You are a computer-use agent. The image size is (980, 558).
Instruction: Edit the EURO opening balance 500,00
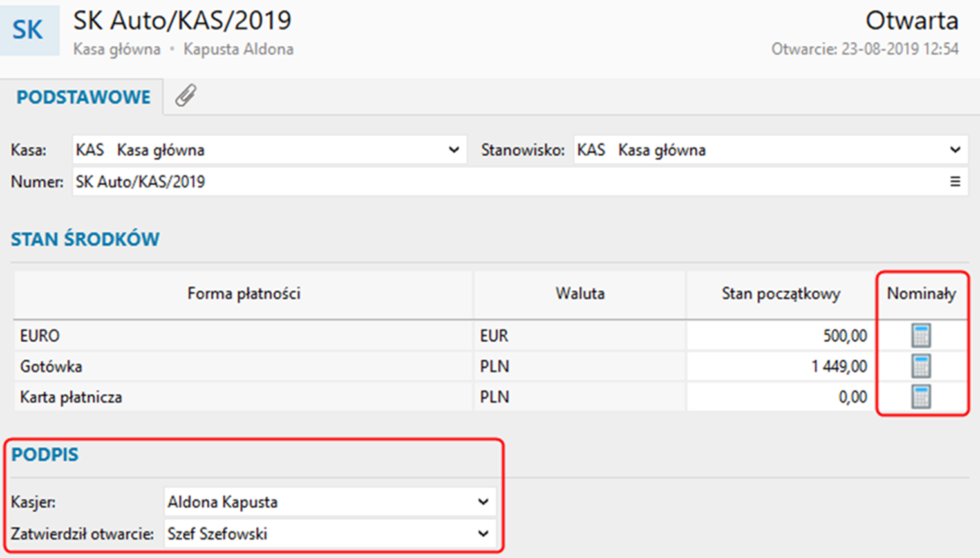[x=780, y=335]
